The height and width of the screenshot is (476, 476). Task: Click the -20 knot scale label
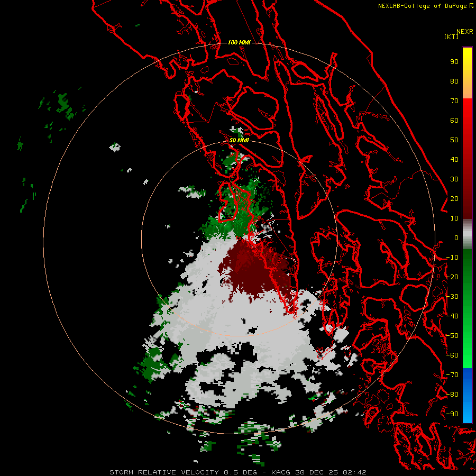(452, 277)
